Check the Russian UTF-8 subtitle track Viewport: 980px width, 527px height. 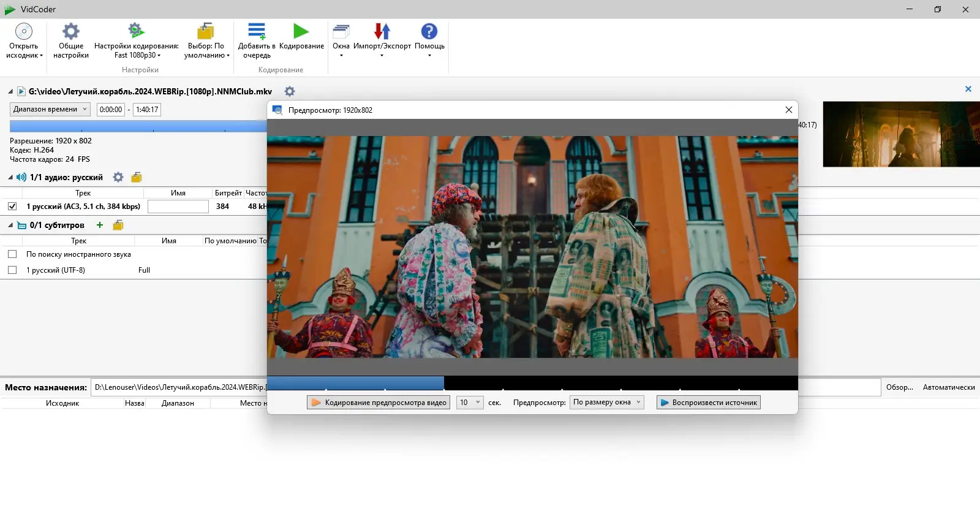click(x=12, y=270)
